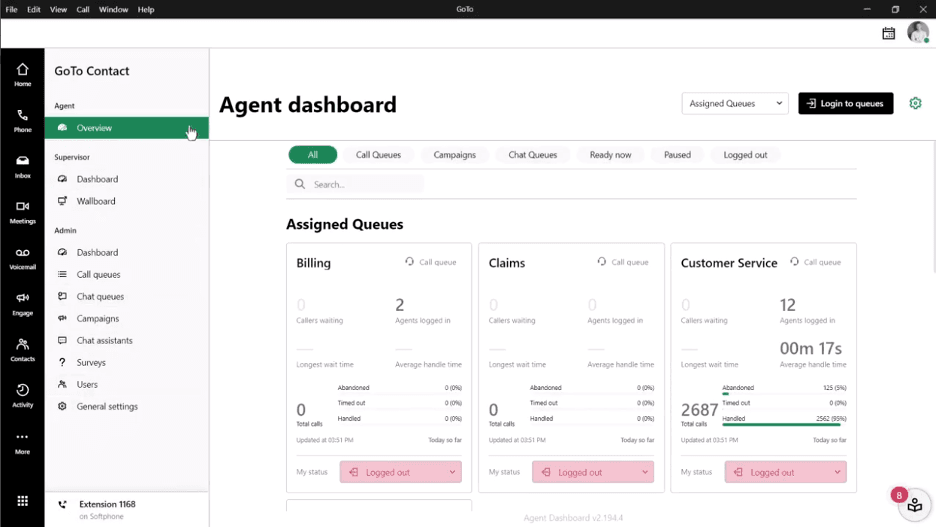Open the Engage section

(22, 304)
